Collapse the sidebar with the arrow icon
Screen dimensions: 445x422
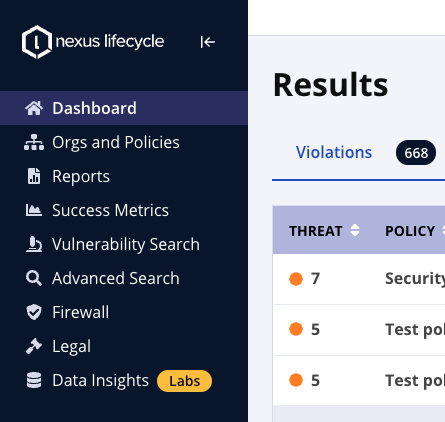(x=208, y=42)
